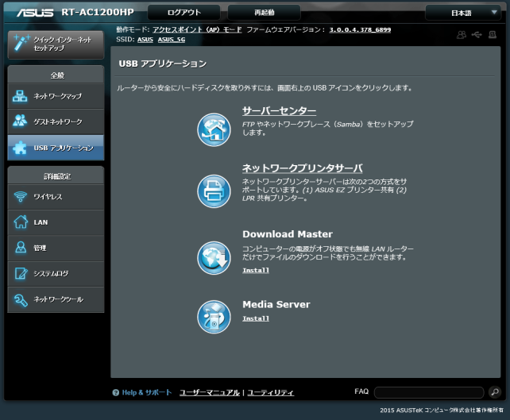Click the Download Master globe icon
Image resolution: width=510 pixels, height=420 pixels.
[214, 258]
